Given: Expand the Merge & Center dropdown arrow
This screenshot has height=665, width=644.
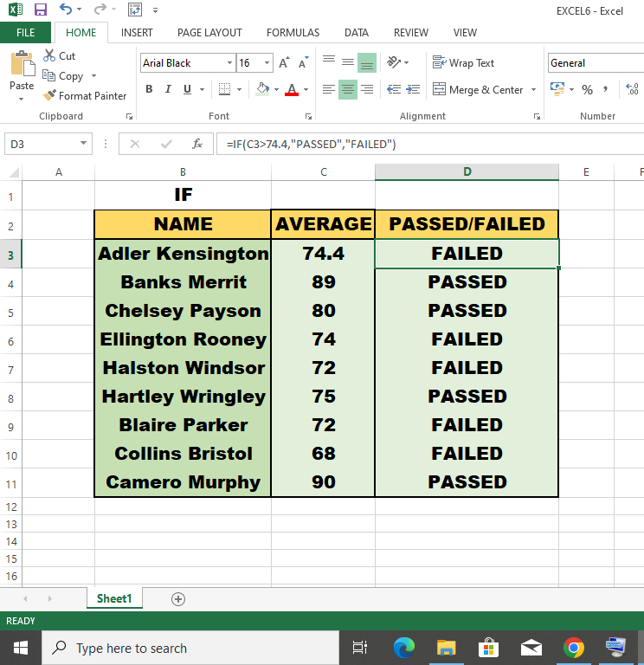Looking at the screenshot, I should coord(533,89).
